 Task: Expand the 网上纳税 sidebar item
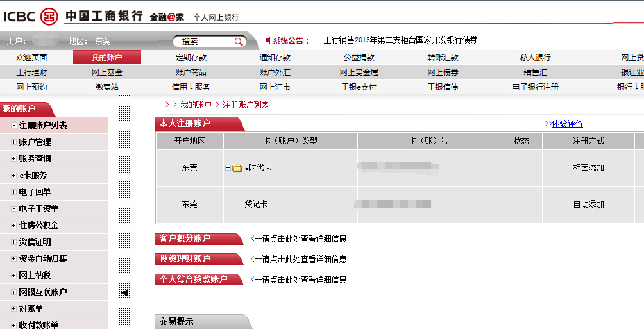click(13, 275)
